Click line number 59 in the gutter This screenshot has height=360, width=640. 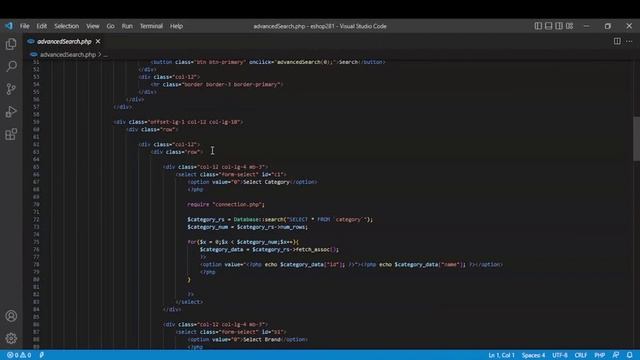(x=36, y=122)
